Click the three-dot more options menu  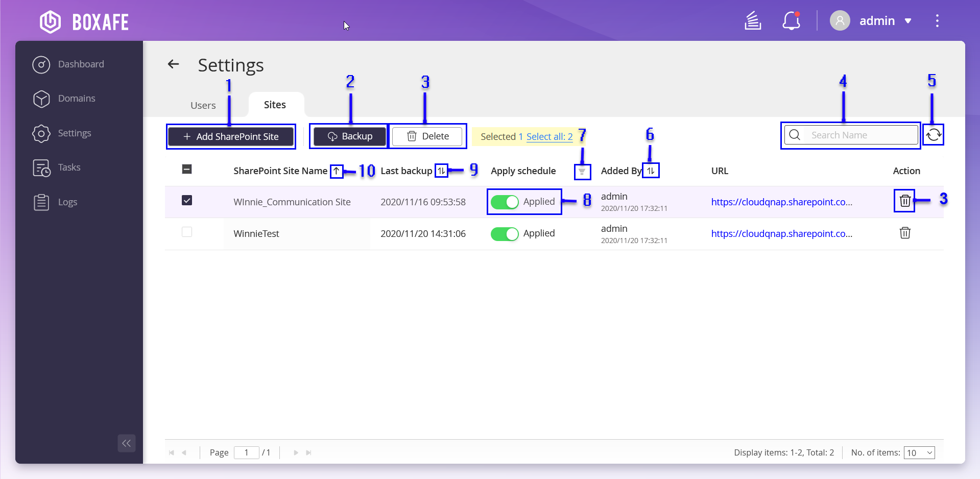click(x=937, y=21)
